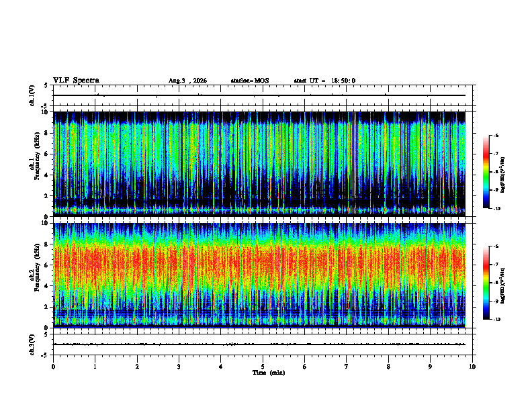Click the '7' tick on the time axis
Screen dimensions: 532x411
pos(347,367)
